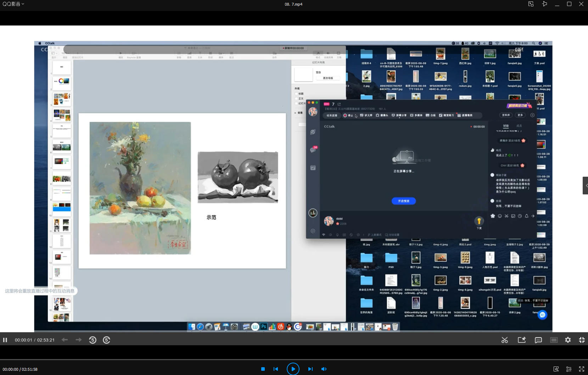Image resolution: width=588 pixels, height=375 pixels.
Task: Skip to the previous video file
Action: tap(276, 369)
